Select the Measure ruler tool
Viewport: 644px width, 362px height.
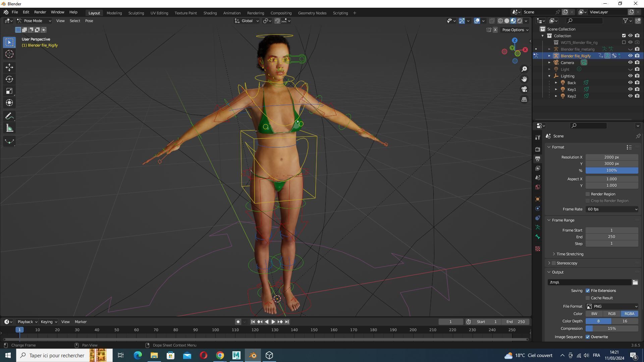(x=9, y=128)
